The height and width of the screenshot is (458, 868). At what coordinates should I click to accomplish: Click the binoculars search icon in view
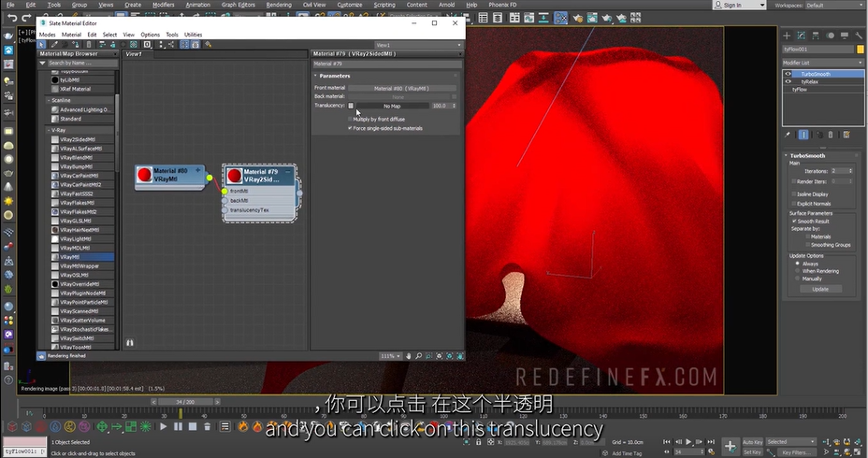tap(129, 343)
